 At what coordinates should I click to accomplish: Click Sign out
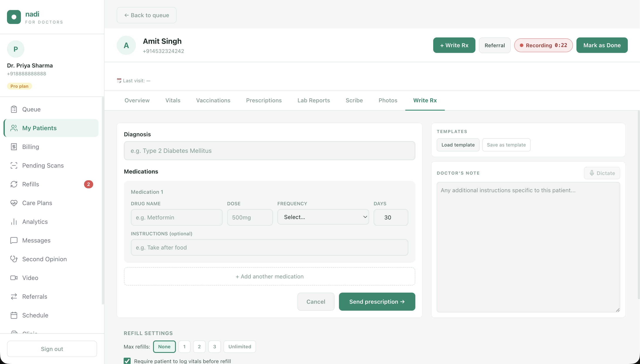(x=52, y=349)
